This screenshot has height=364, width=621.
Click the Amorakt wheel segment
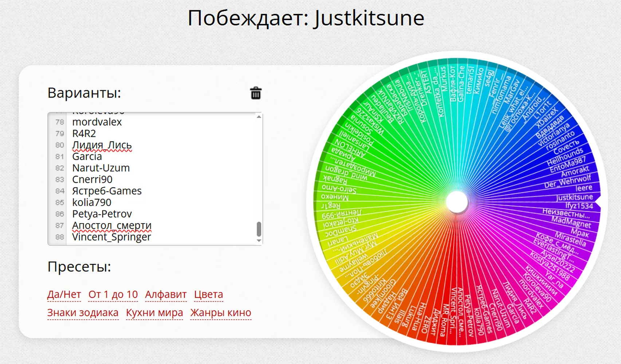pyautogui.click(x=575, y=171)
